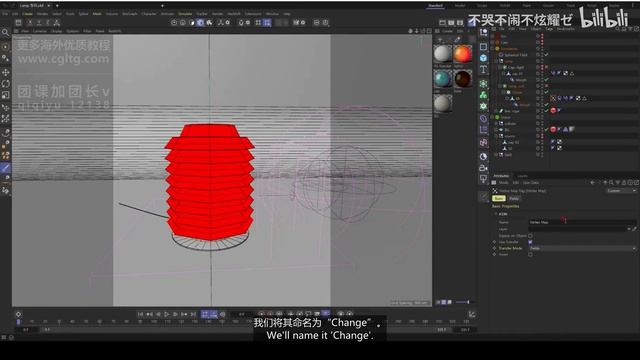This screenshot has width=640, height=360.
Task: Open the Transfer Mode dropdown
Action: (x=582, y=248)
